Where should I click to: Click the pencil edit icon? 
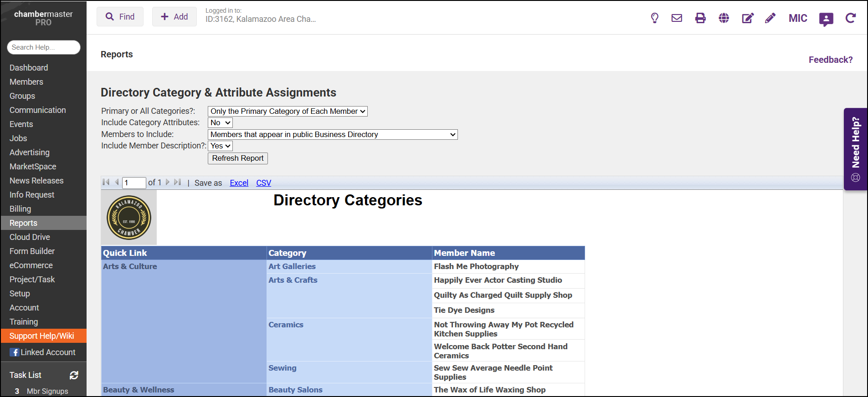tap(770, 18)
